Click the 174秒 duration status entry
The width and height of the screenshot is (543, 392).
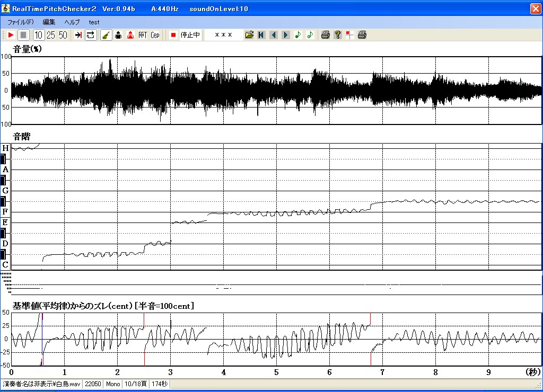[x=160, y=384]
